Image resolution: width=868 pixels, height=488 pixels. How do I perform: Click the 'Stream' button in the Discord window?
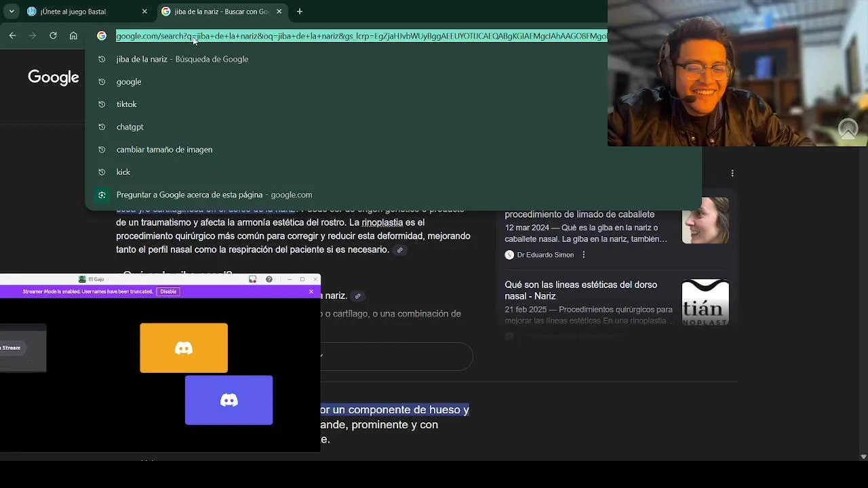(x=12, y=348)
